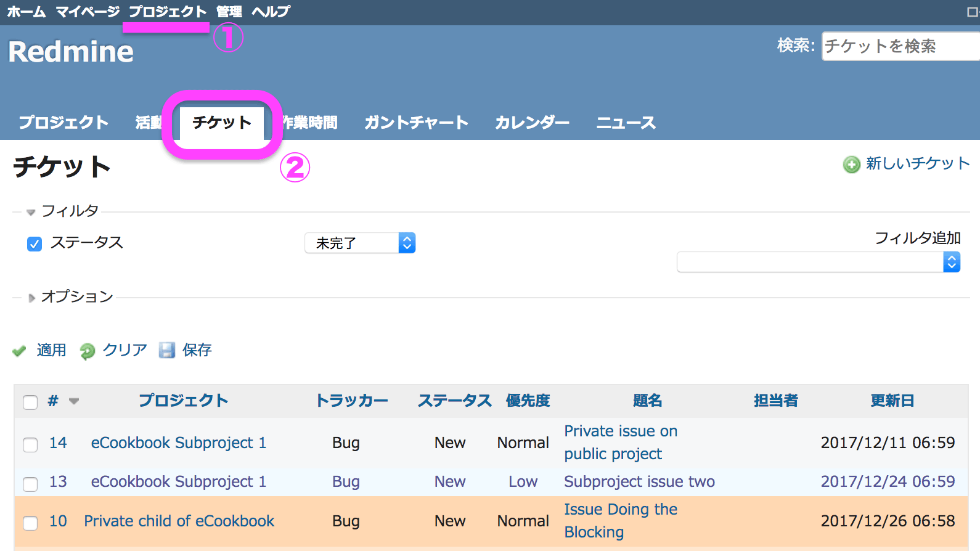This screenshot has width=980, height=551.
Task: Open Private issue on public project
Action: [x=621, y=443]
